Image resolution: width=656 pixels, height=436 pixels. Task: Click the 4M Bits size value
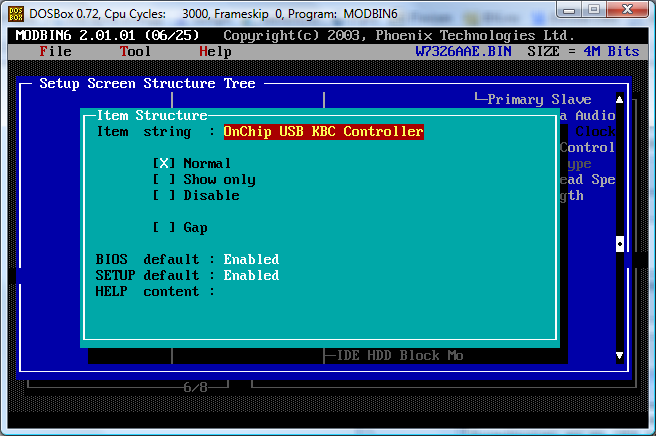pyautogui.click(x=611, y=51)
